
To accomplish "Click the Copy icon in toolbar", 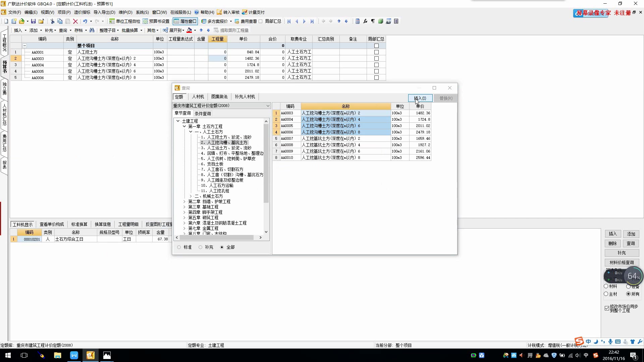I will click(60, 21).
